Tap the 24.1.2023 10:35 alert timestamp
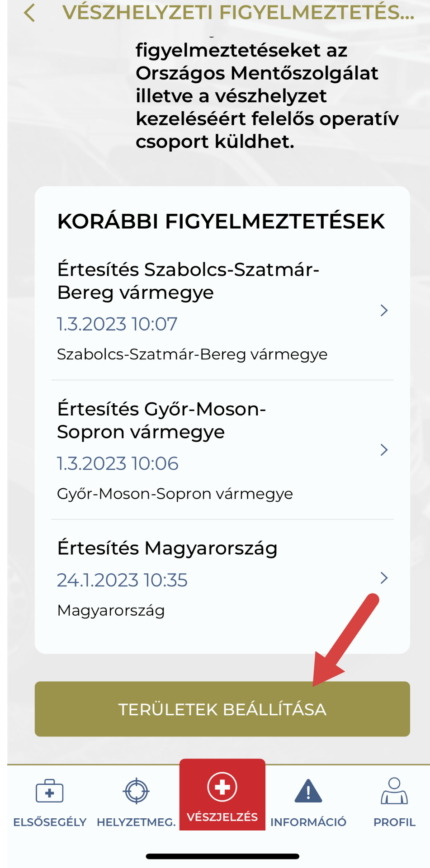 [122, 580]
